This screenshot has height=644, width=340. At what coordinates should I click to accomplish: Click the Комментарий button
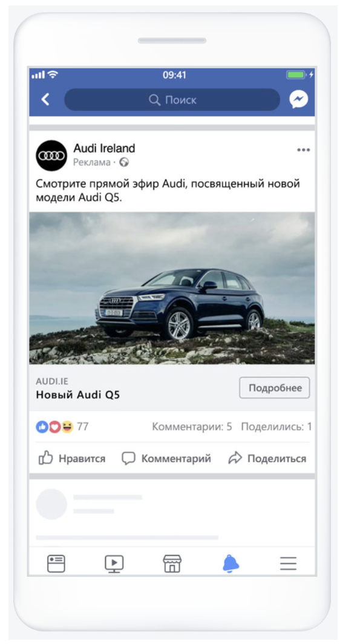[x=166, y=458]
